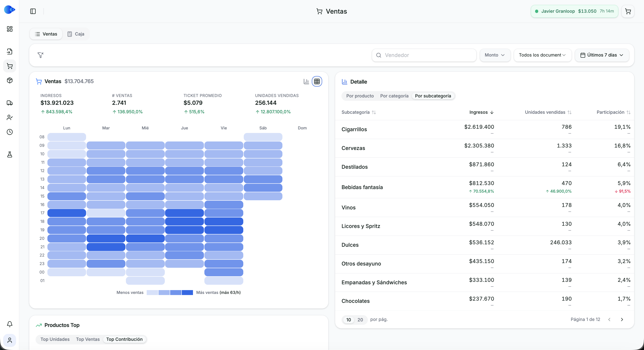Click Tuesday 21h heatmap cell
Viewport: 644px width, 350px height.
[x=106, y=247]
